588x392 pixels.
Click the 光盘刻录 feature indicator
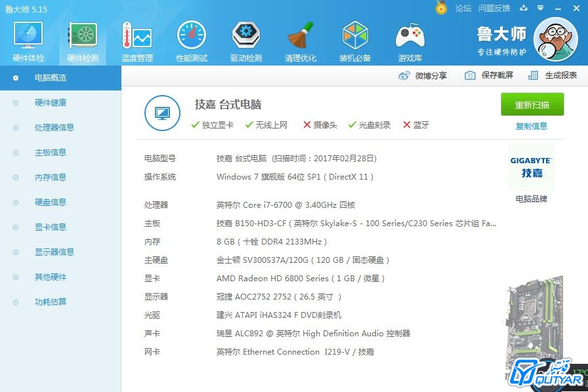tap(369, 125)
